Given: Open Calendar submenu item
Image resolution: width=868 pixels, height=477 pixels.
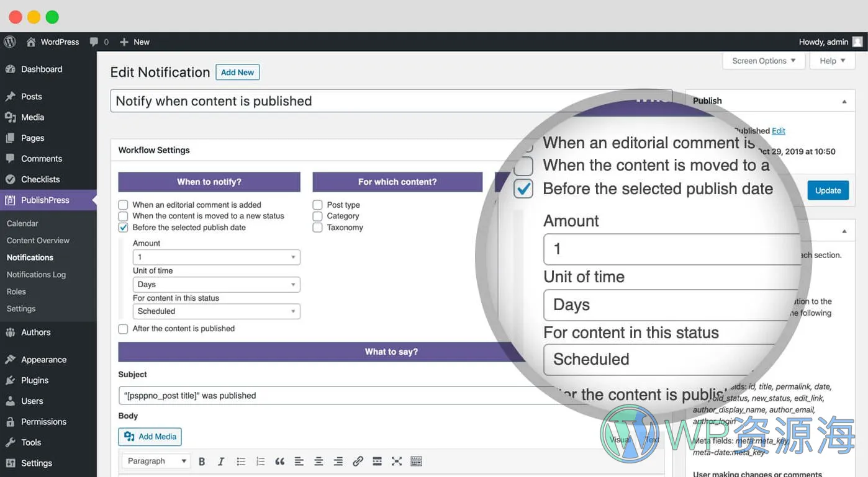Looking at the screenshot, I should tap(22, 223).
